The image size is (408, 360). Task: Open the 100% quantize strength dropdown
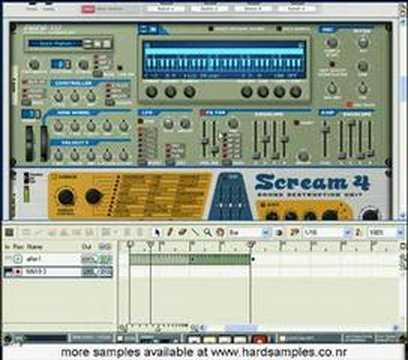(400, 232)
